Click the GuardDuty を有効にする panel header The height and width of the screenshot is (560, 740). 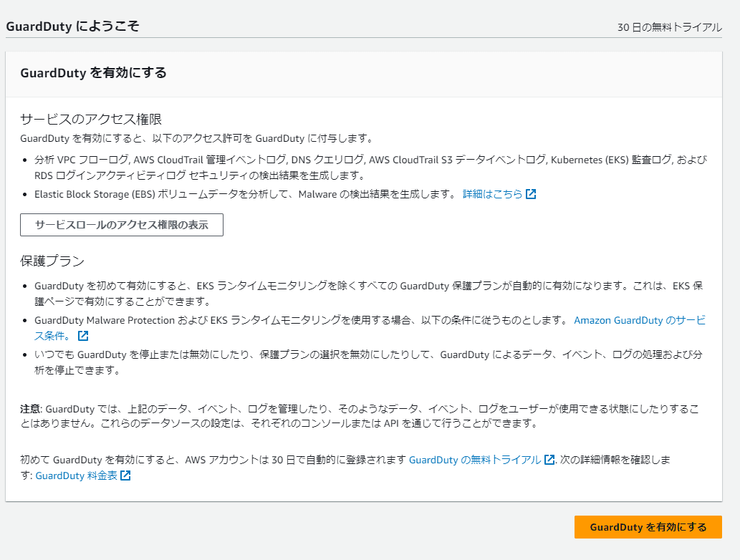click(93, 72)
